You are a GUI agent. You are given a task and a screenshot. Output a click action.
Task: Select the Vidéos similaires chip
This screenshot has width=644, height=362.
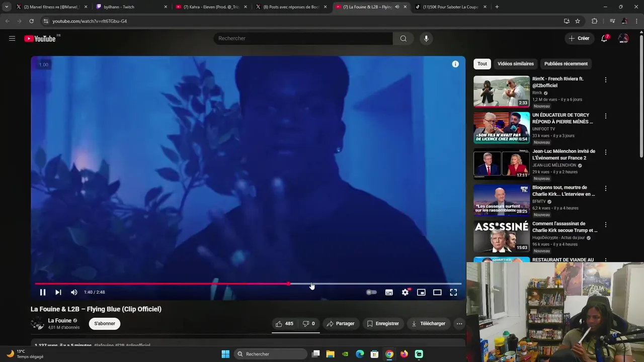click(x=516, y=64)
